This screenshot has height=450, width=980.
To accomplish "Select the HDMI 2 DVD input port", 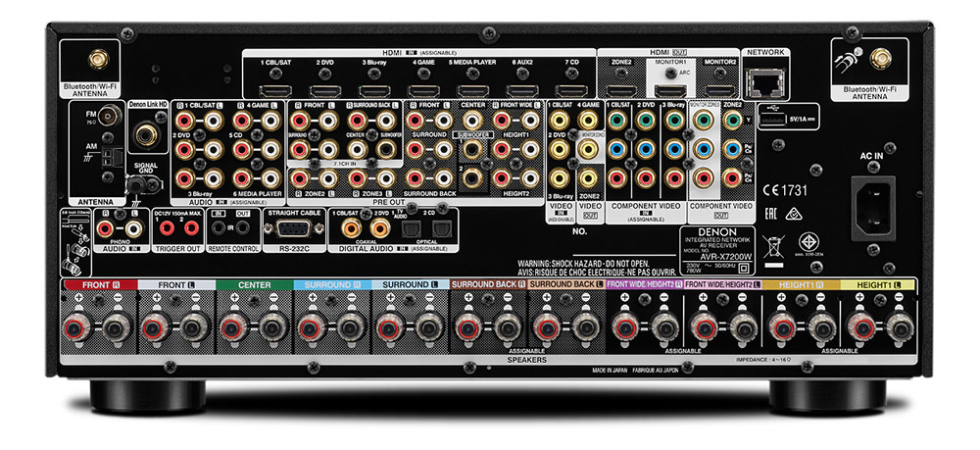I will coord(325,91).
